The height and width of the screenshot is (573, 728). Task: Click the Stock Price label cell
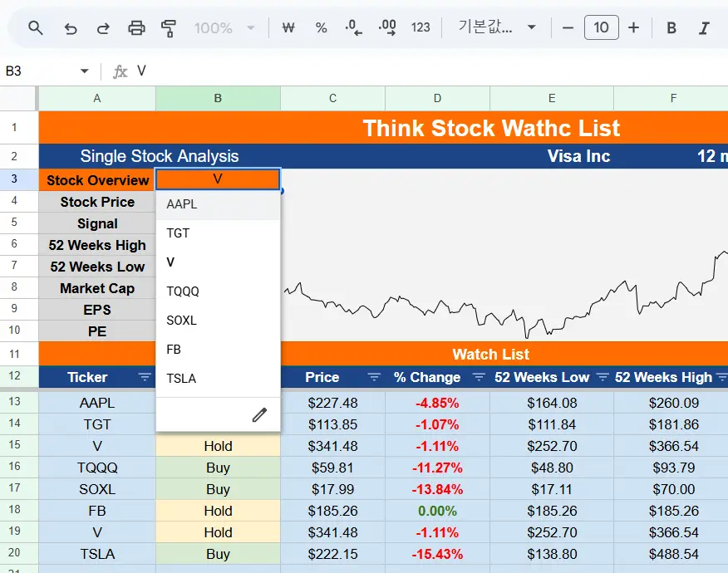pyautogui.click(x=97, y=202)
